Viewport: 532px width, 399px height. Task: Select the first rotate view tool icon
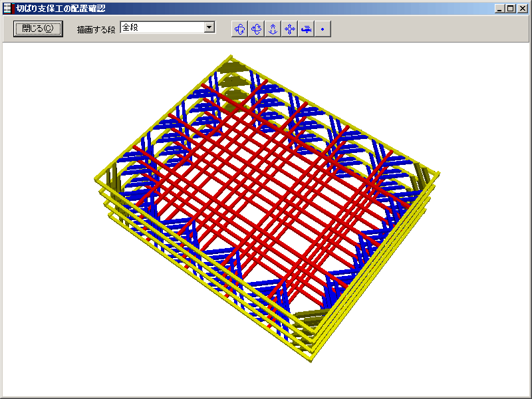pyautogui.click(x=239, y=29)
